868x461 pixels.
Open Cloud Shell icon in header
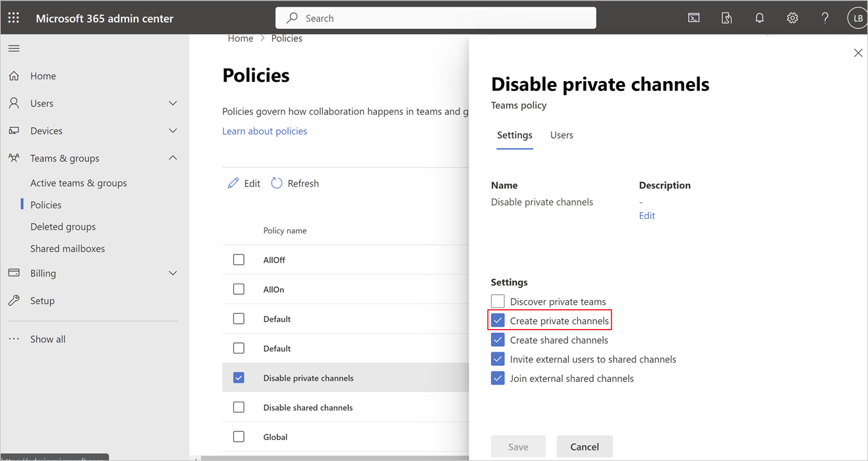[694, 18]
